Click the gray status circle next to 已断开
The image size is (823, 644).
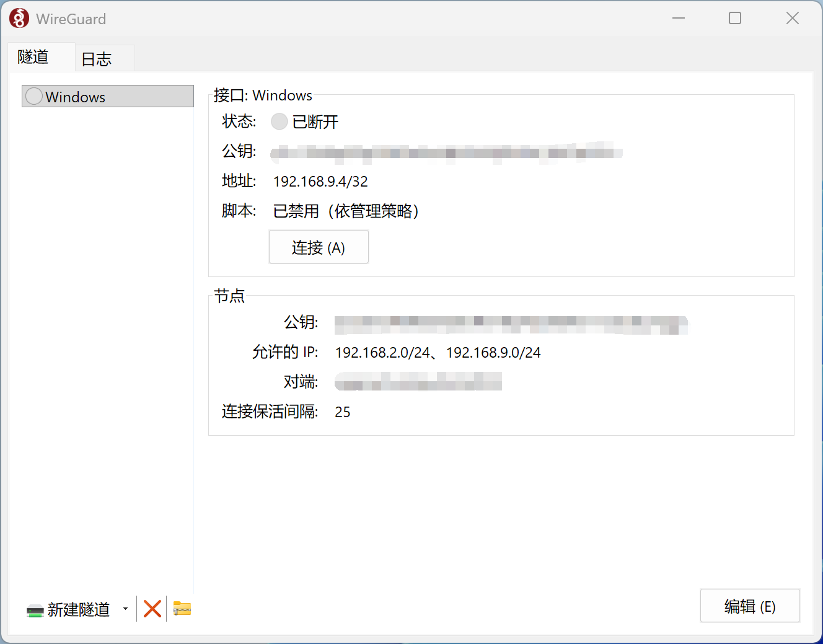click(x=279, y=121)
